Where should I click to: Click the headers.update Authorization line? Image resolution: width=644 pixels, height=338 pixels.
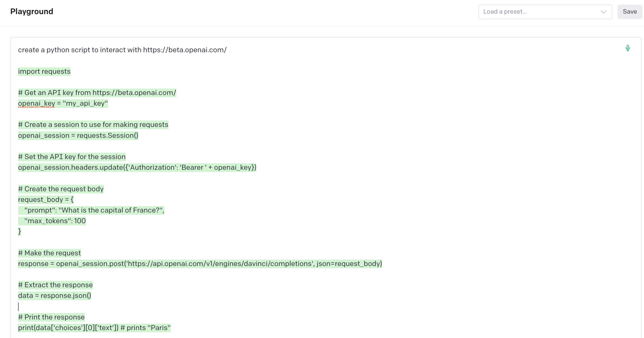click(x=137, y=167)
